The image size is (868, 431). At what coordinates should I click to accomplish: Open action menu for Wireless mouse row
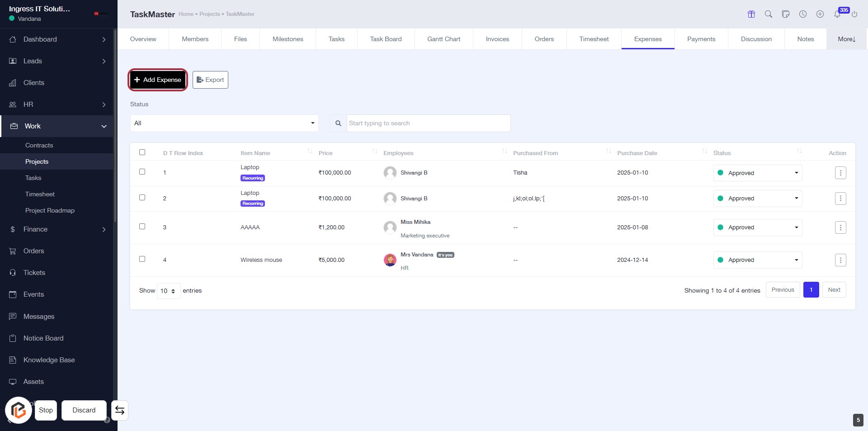point(840,260)
